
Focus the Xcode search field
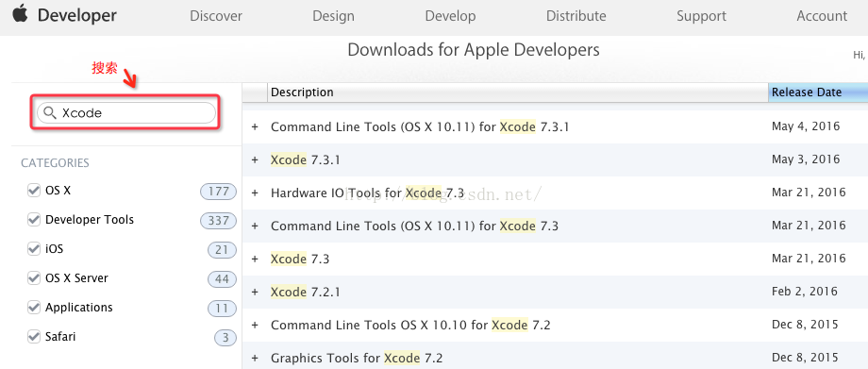125,113
